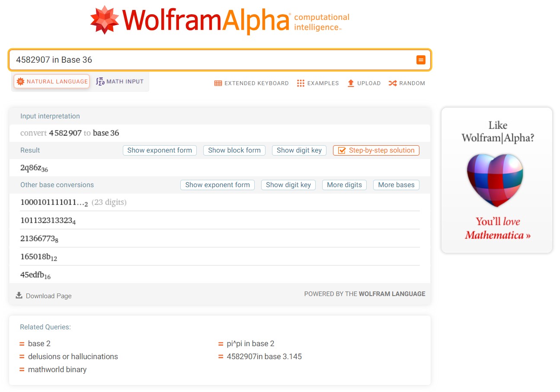Select Natural Language input mode

pyautogui.click(x=51, y=81)
